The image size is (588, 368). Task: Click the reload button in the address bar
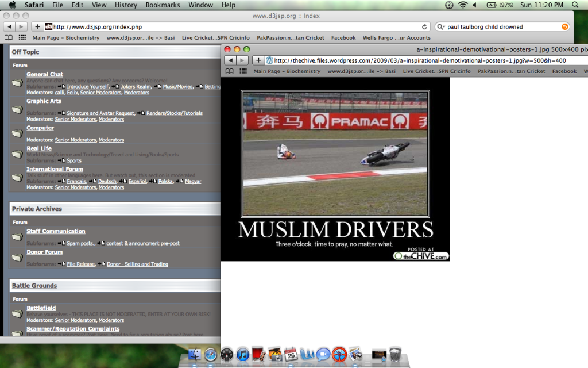(x=424, y=27)
